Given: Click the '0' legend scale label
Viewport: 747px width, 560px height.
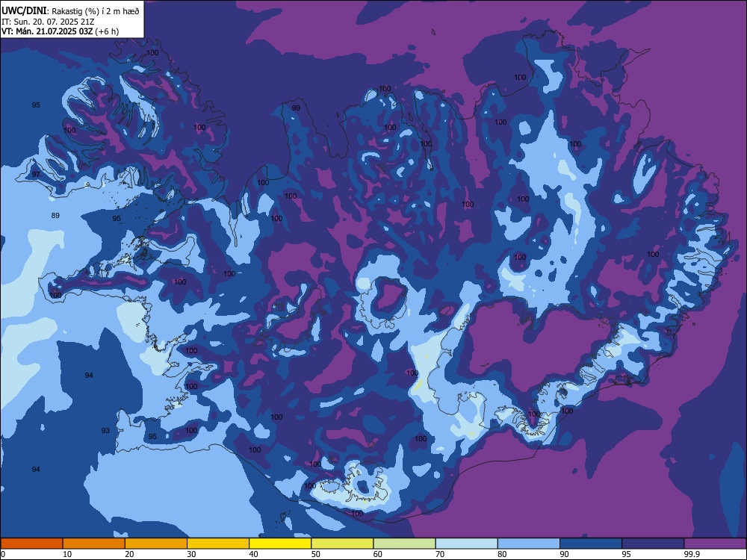Looking at the screenshot, I should 3,554.
